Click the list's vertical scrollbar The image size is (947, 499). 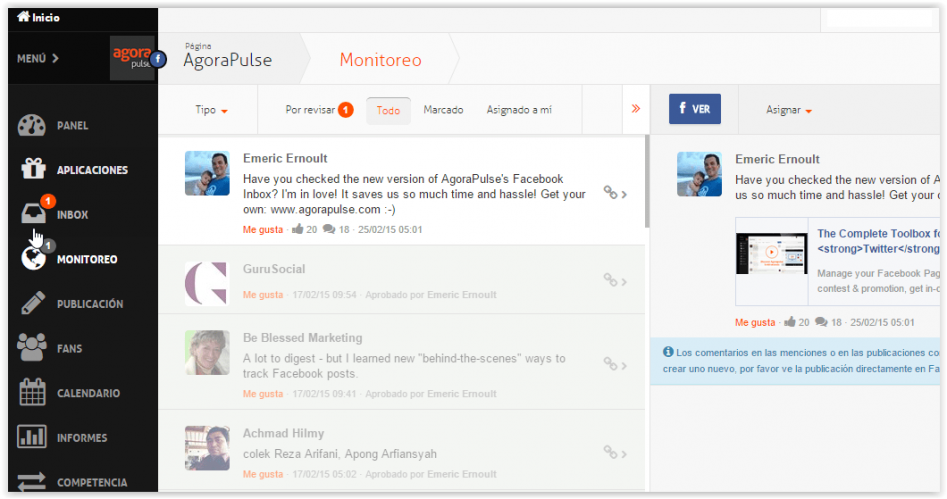(647, 182)
